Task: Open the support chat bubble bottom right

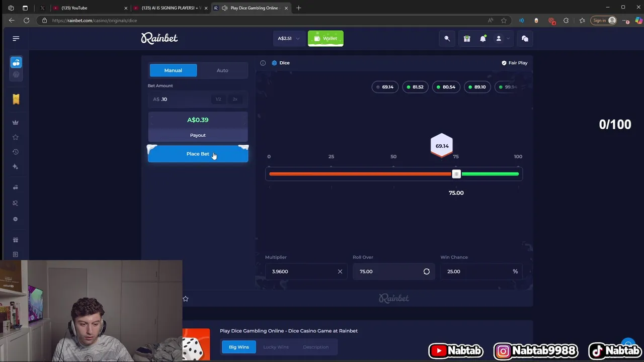Action: [628, 345]
